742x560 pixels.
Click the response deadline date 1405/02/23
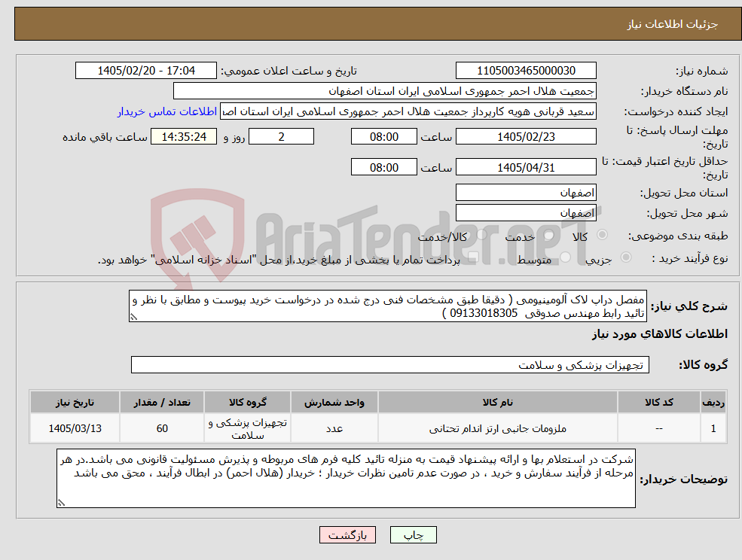click(526, 137)
